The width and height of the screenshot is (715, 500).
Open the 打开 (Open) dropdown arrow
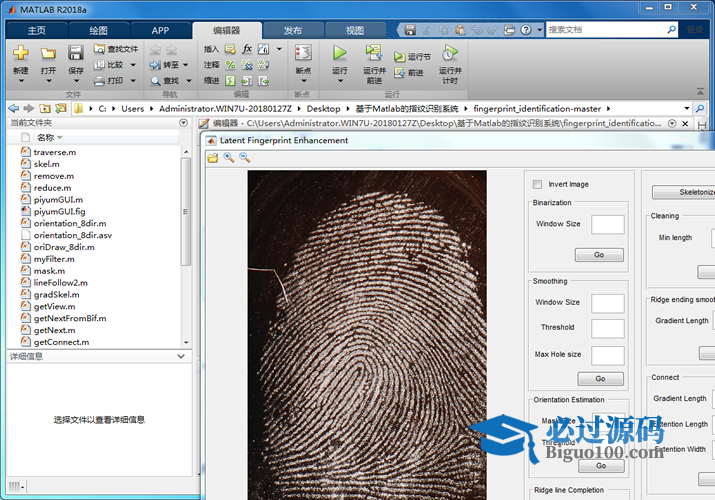click(48, 82)
